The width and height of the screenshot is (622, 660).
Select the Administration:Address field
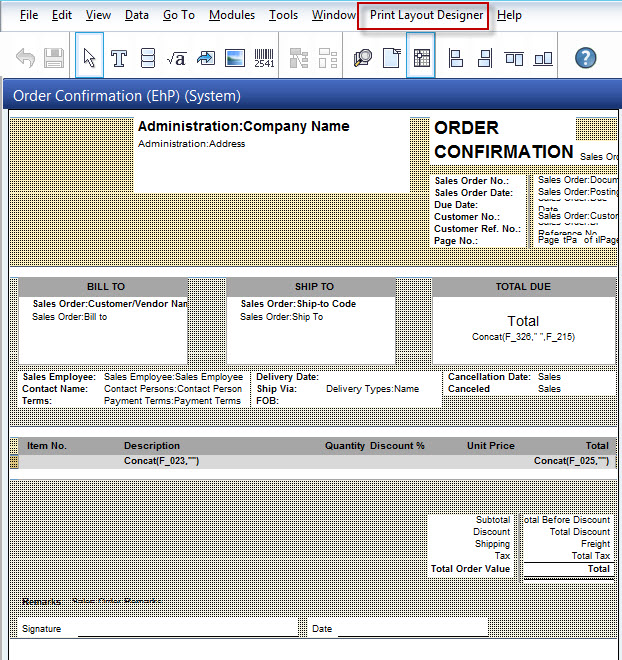pos(191,144)
